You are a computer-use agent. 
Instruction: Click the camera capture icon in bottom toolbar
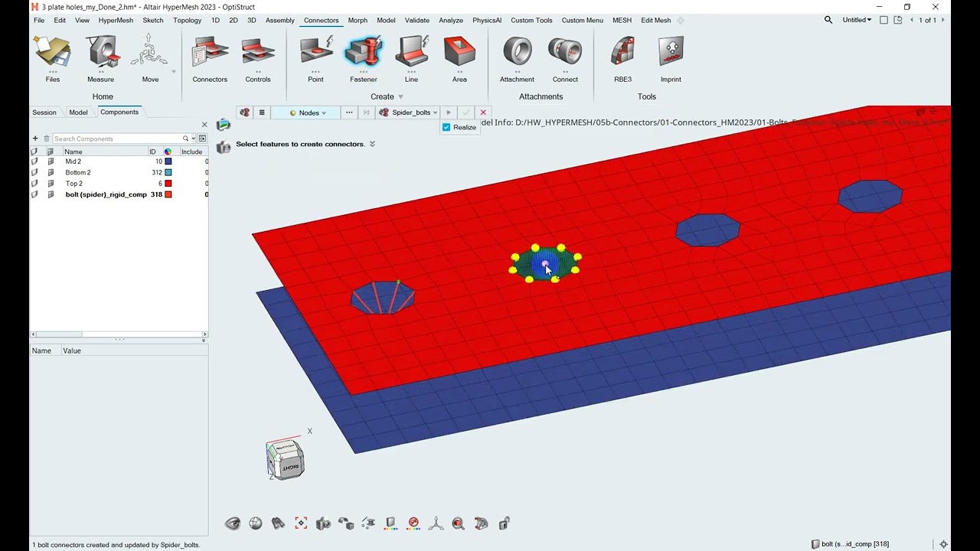click(323, 523)
